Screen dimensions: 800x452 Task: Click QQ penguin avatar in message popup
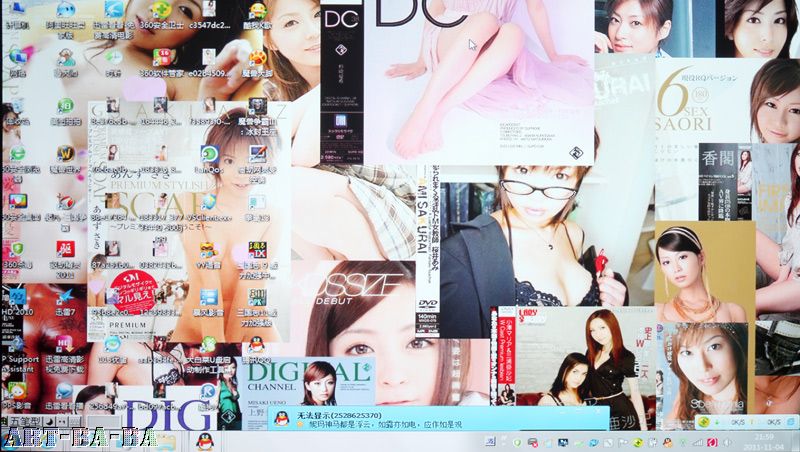coord(282,419)
